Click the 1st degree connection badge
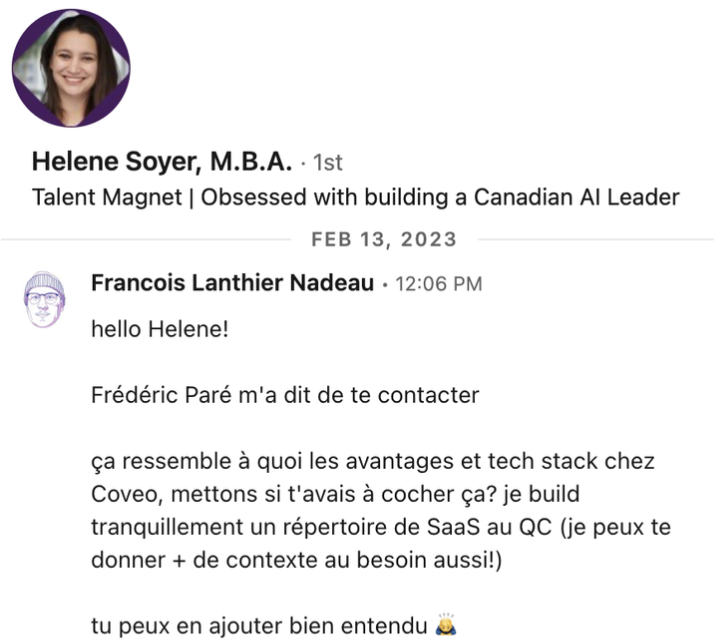Image resolution: width=714 pixels, height=642 pixels. (x=328, y=162)
